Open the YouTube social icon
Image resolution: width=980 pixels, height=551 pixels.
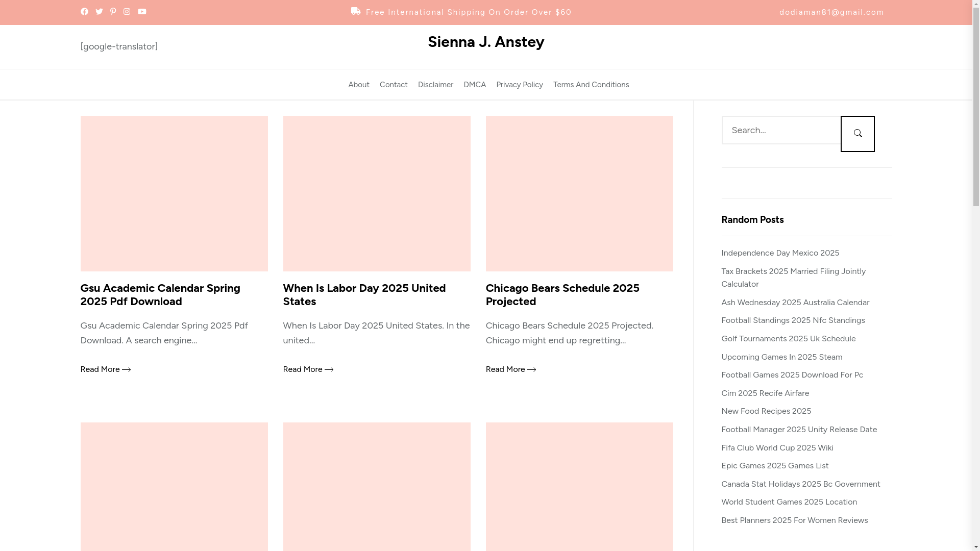click(142, 12)
